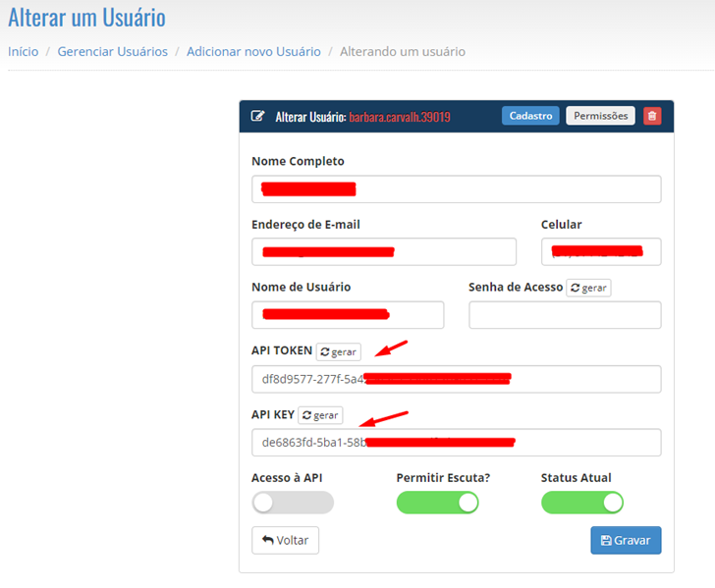
Task: Click the edit pencil icon beside Alterar Usuário
Action: (x=258, y=116)
